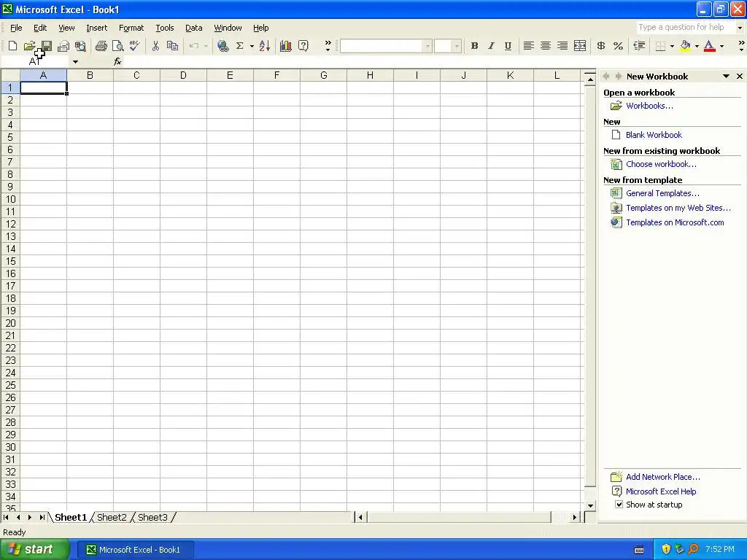
Task: Click Templates on Microsoft.com link
Action: point(675,222)
